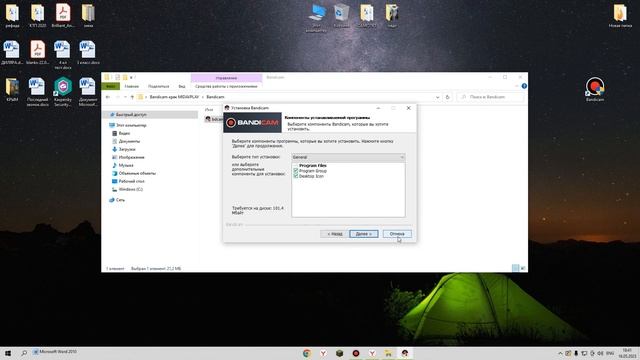Click Отмена button in Bandicam installer

(x=397, y=234)
